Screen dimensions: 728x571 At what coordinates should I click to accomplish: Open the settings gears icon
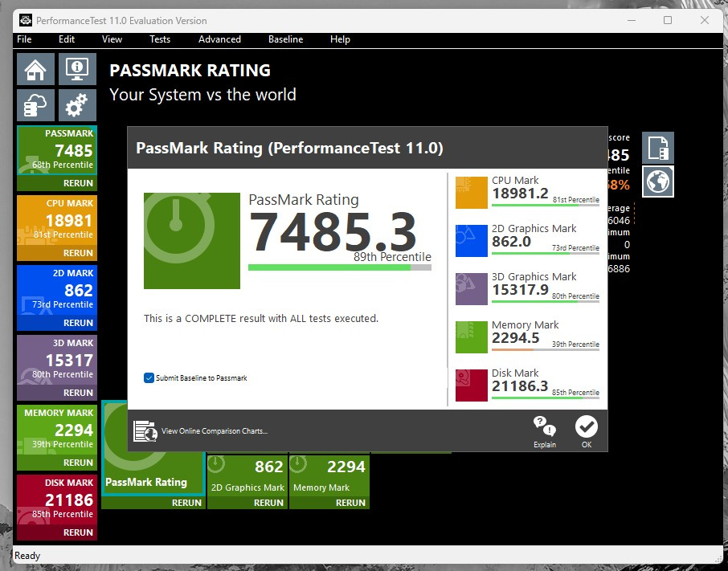77,105
